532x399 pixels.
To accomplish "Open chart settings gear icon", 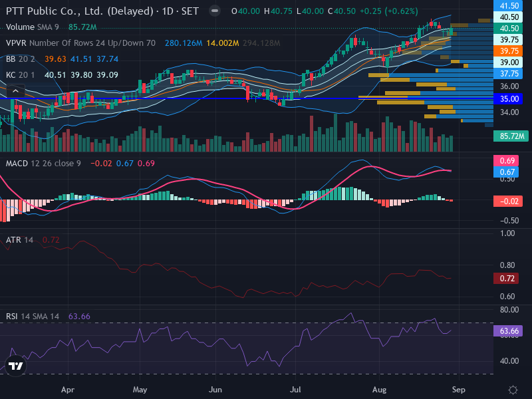I will pos(513,390).
